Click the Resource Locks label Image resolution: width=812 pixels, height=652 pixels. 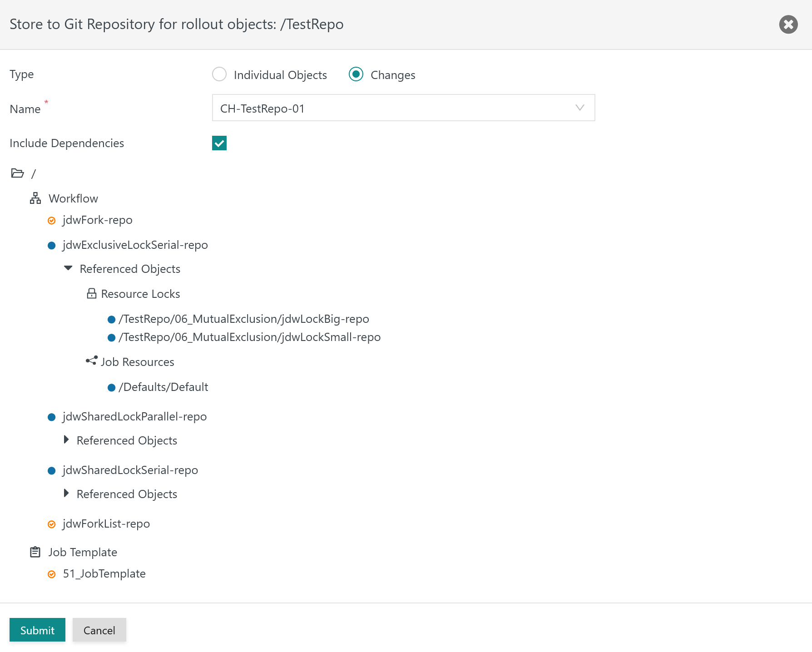(141, 294)
